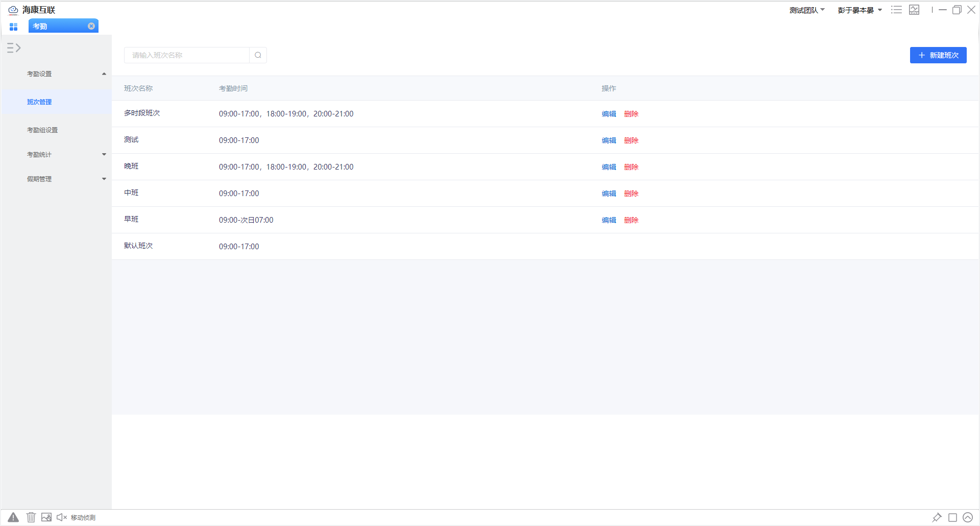The width and height of the screenshot is (980, 526).
Task: Open 考勤组设置 in the sidebar
Action: click(x=42, y=130)
